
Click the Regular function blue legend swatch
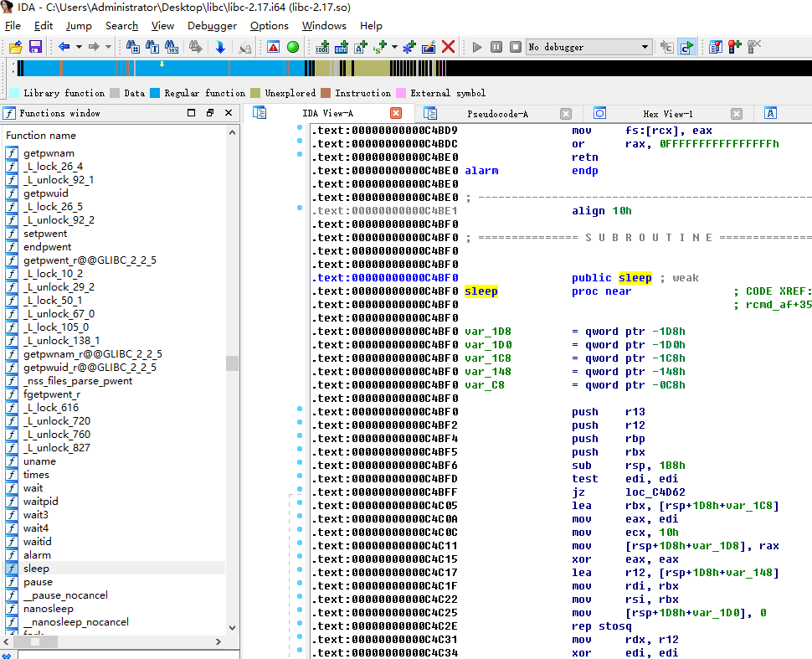pyautogui.click(x=155, y=93)
